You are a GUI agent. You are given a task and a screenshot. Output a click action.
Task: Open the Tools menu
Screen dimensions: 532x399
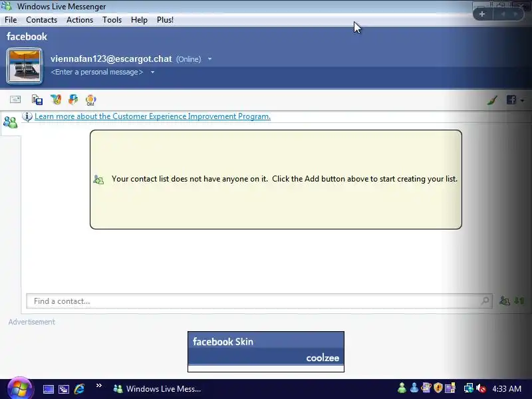coord(112,20)
